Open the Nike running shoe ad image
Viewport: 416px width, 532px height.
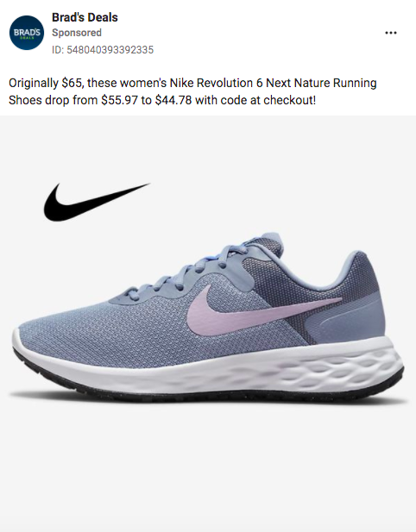pyautogui.click(x=208, y=323)
